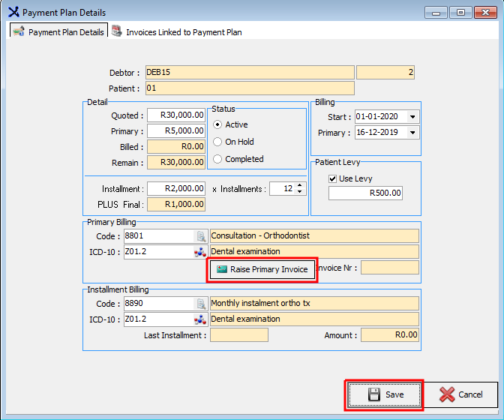Click the patient levy amount field

[x=366, y=193]
